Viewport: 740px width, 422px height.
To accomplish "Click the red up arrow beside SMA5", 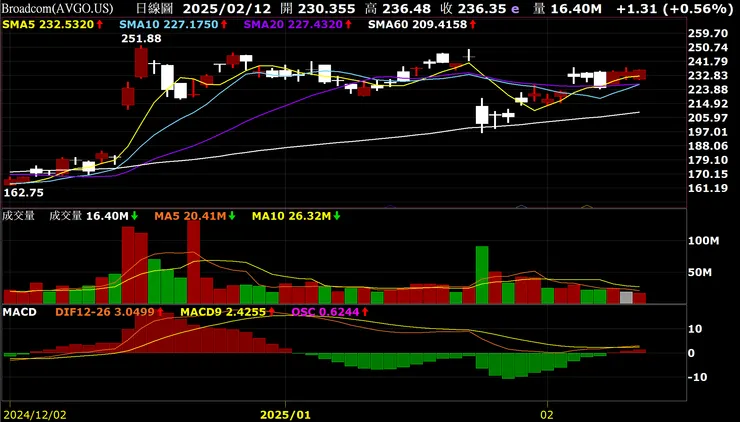I will 100,25.
